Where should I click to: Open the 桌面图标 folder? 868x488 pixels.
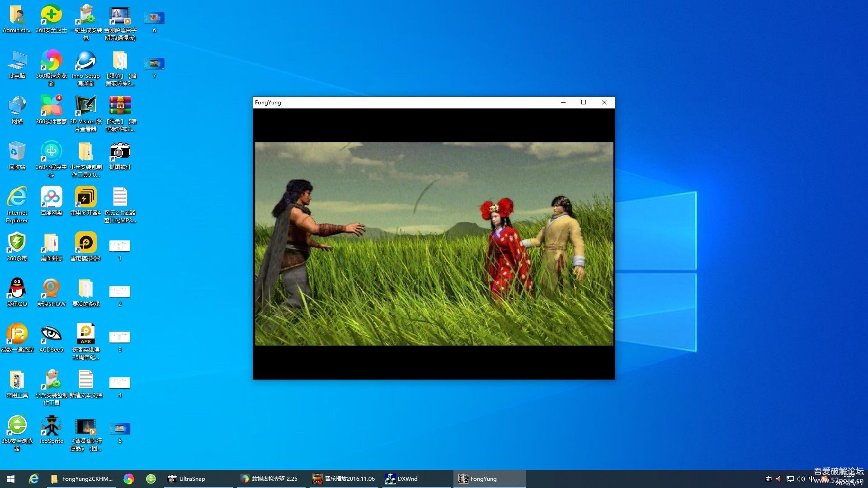[52, 247]
